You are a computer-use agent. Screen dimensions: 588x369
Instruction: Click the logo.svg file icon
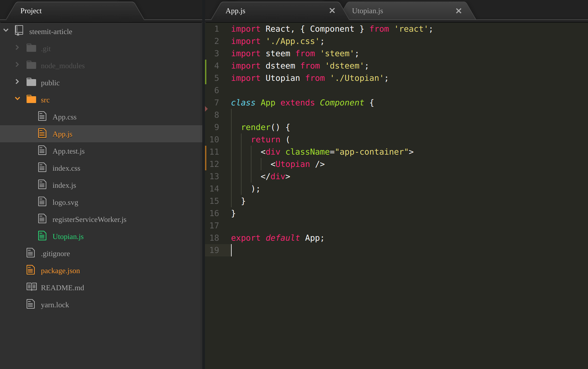tap(42, 201)
